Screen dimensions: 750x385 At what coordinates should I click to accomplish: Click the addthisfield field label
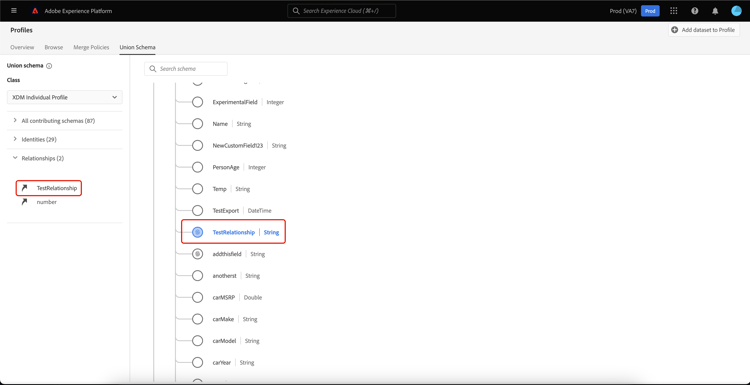(227, 254)
